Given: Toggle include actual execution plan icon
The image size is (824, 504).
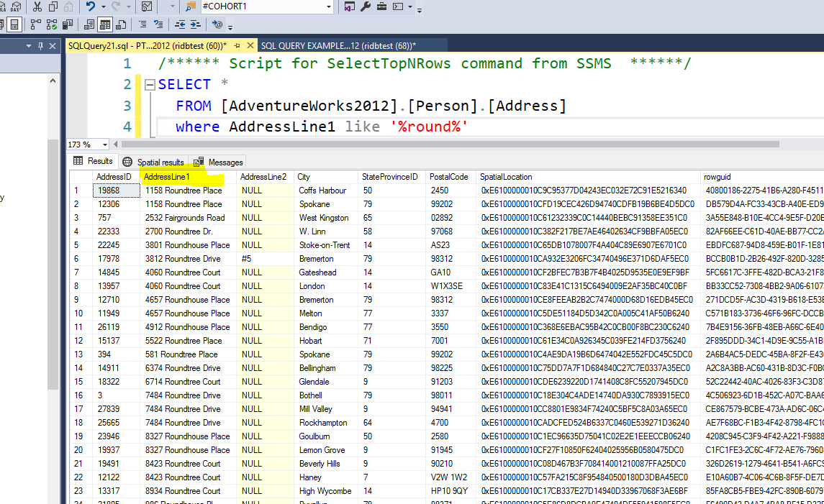Looking at the screenshot, I should [x=52, y=24].
